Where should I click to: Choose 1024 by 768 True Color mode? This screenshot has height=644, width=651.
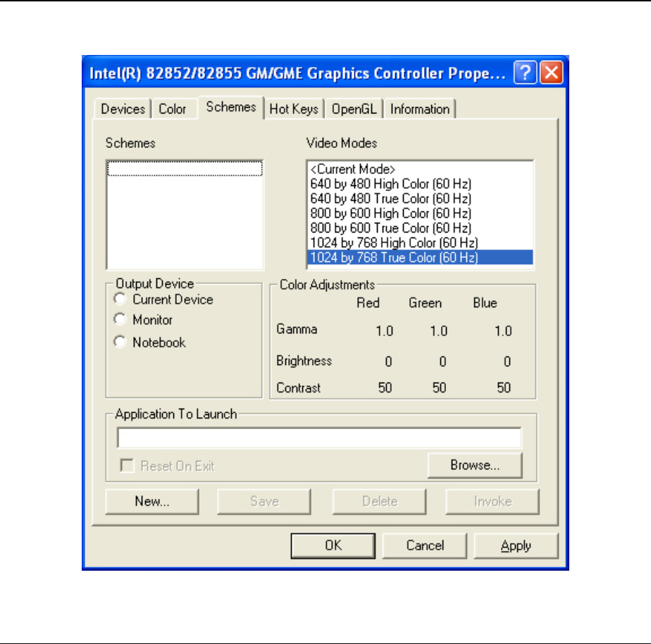click(420, 257)
